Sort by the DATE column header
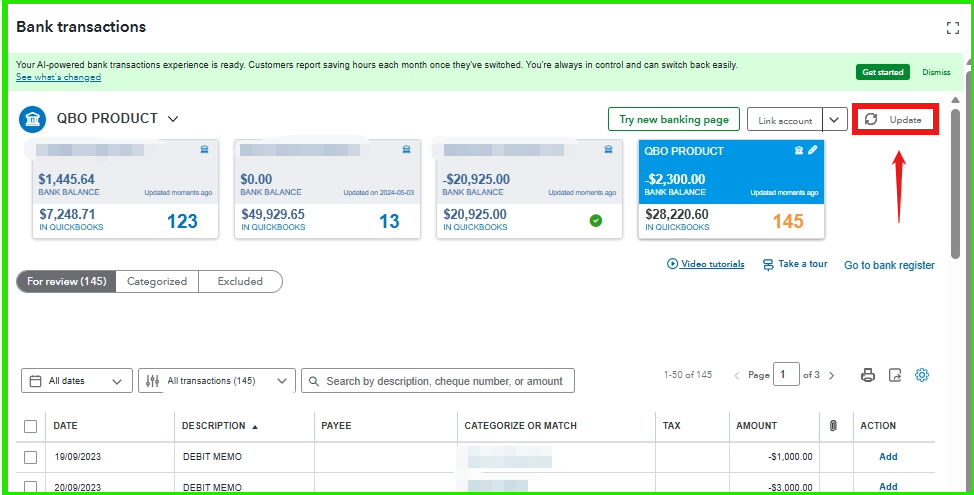 click(x=65, y=426)
